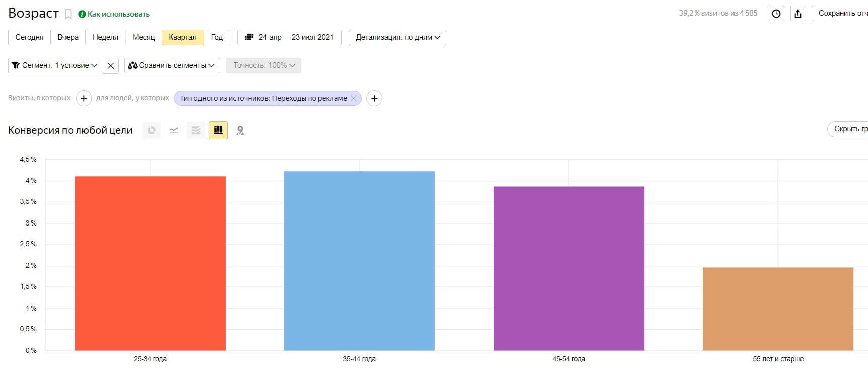The height and width of the screenshot is (375, 868).
Task: Select the pie chart view icon
Action: [152, 130]
